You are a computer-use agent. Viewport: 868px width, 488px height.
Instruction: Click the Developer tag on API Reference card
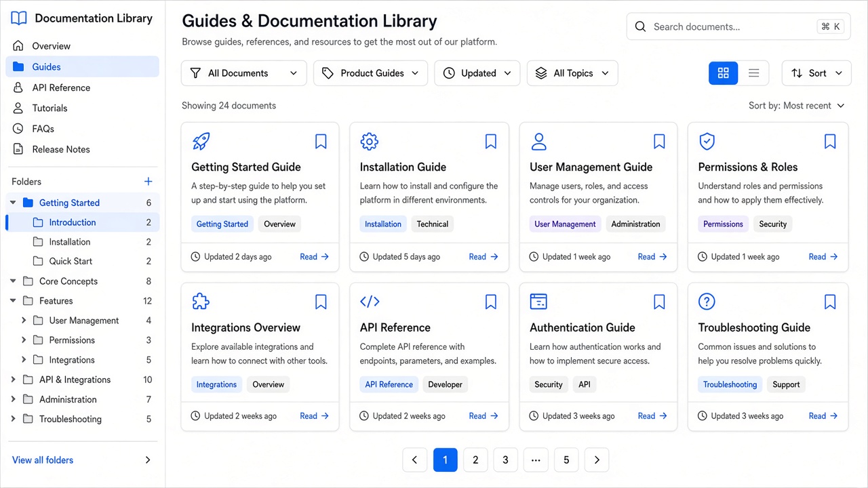point(445,384)
